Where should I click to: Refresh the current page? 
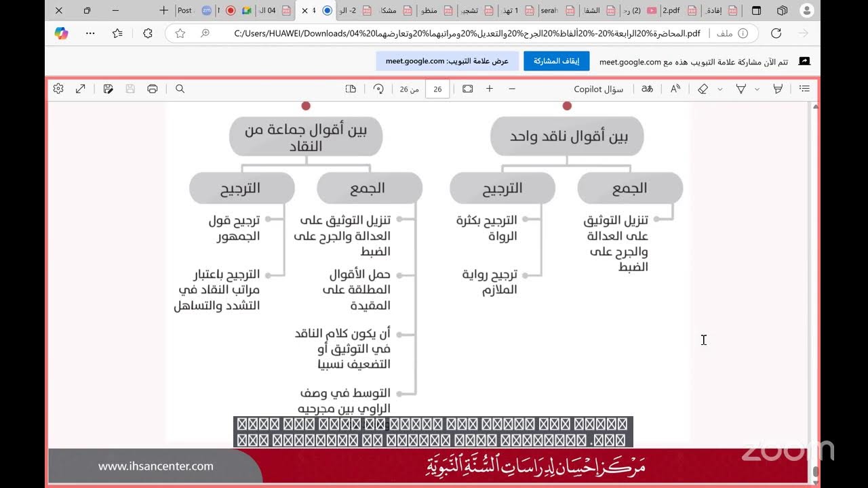tap(776, 33)
